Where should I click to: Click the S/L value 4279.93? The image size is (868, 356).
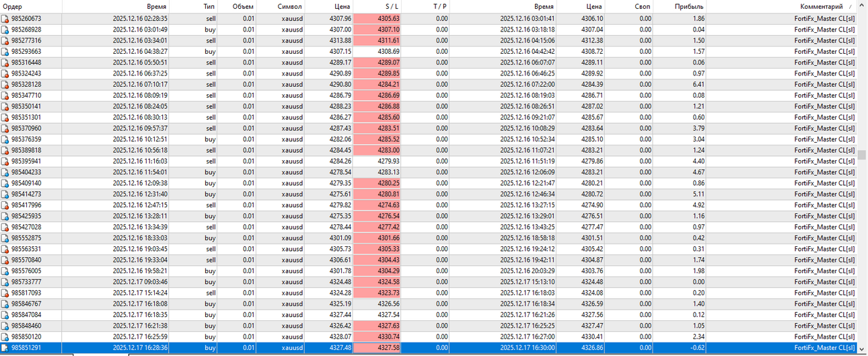pos(389,161)
